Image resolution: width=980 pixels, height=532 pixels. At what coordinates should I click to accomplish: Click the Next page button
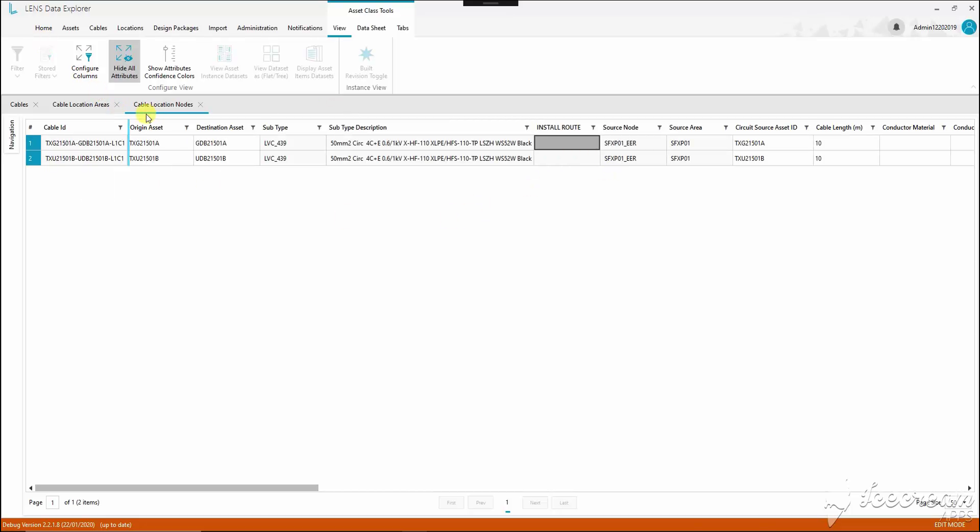pos(535,503)
